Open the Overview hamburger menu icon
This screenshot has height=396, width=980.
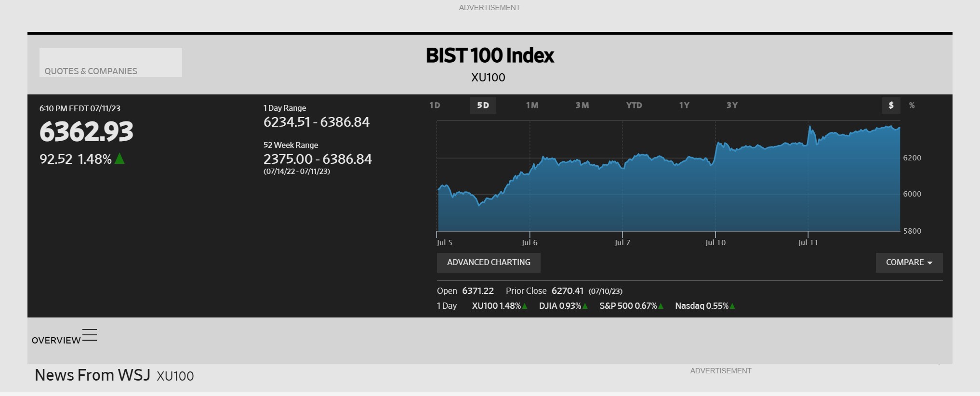[x=90, y=335]
